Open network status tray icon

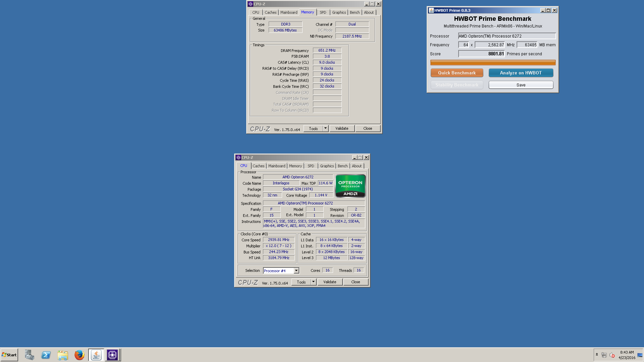pyautogui.click(x=604, y=355)
